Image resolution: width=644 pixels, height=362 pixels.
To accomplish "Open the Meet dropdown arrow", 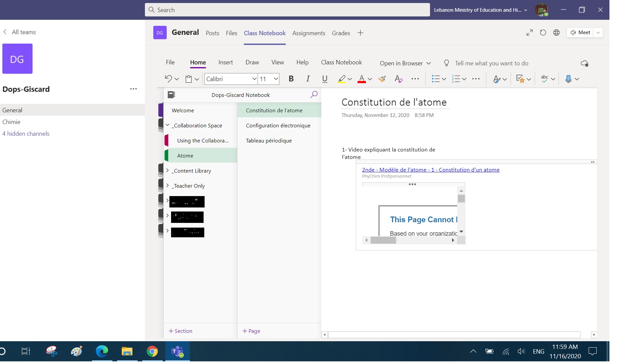I will tap(598, 33).
